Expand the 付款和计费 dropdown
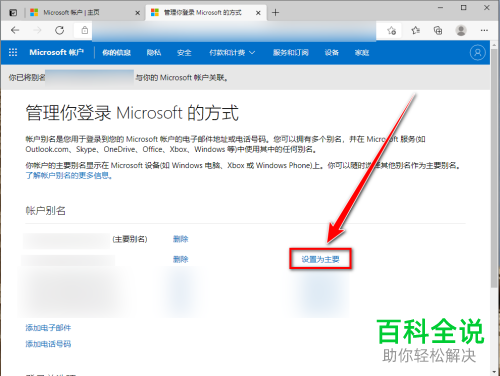This screenshot has height=376, width=500. click(x=232, y=53)
